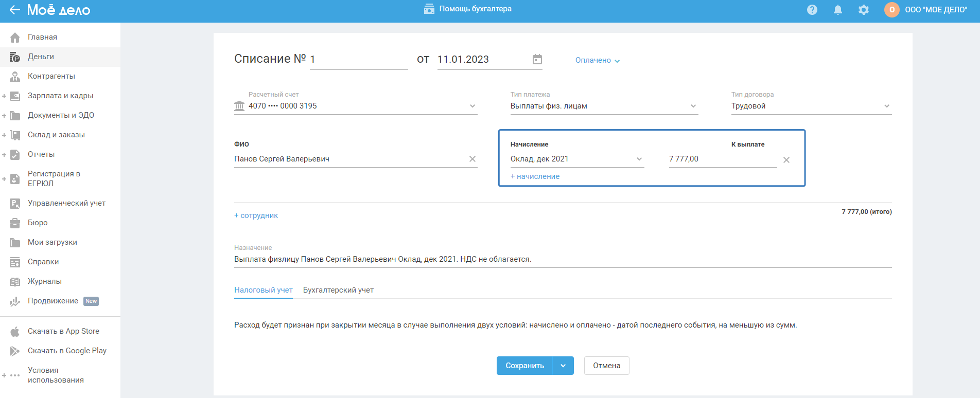Open the Тип платежа dropdown

(x=693, y=106)
